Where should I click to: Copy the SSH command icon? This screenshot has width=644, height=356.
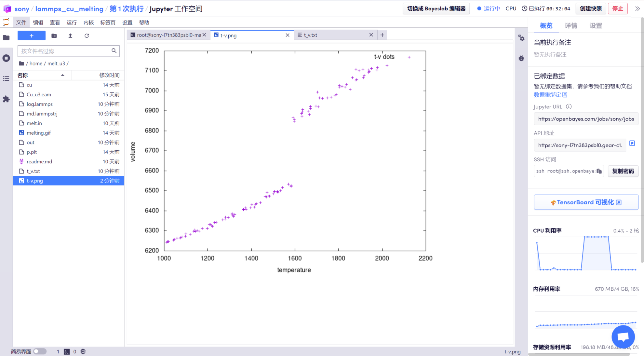coord(599,171)
